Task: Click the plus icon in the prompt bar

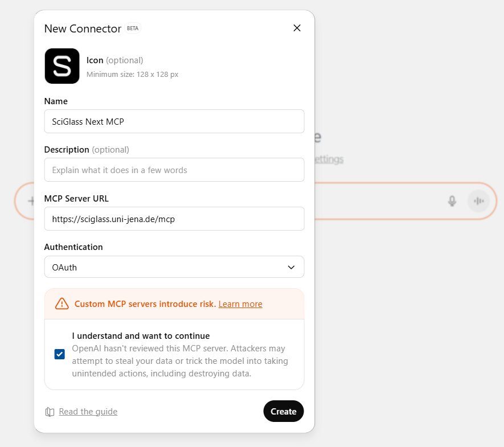Action: [x=30, y=201]
